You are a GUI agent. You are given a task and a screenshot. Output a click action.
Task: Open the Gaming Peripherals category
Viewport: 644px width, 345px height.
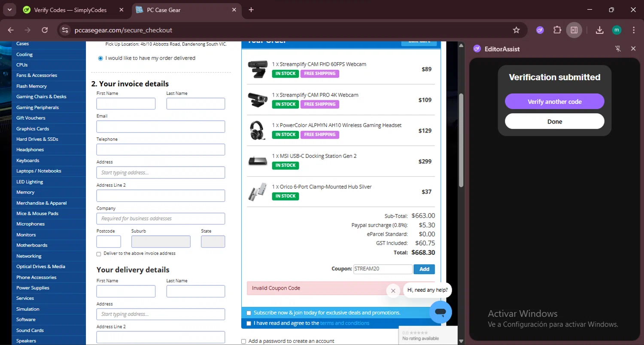tap(37, 107)
